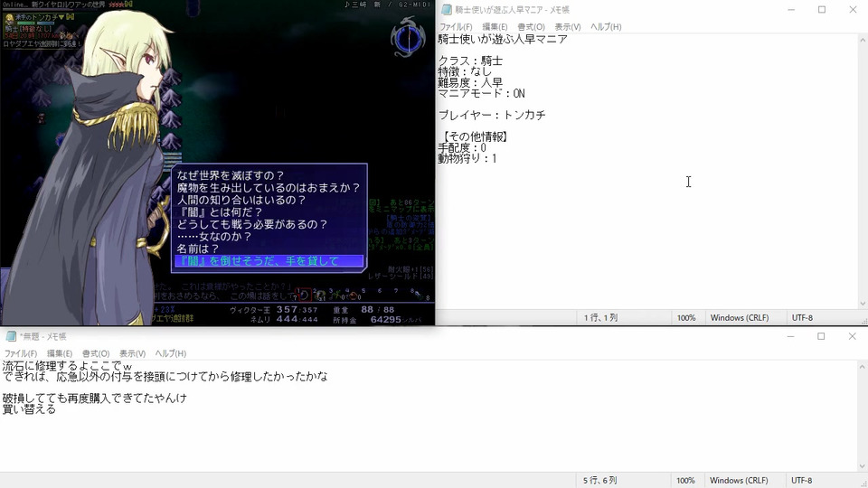Viewport: 868px width, 488px height.
Task: Choose dialogue option 魔物を生み出しているのはおまえか？
Action: [x=269, y=188]
